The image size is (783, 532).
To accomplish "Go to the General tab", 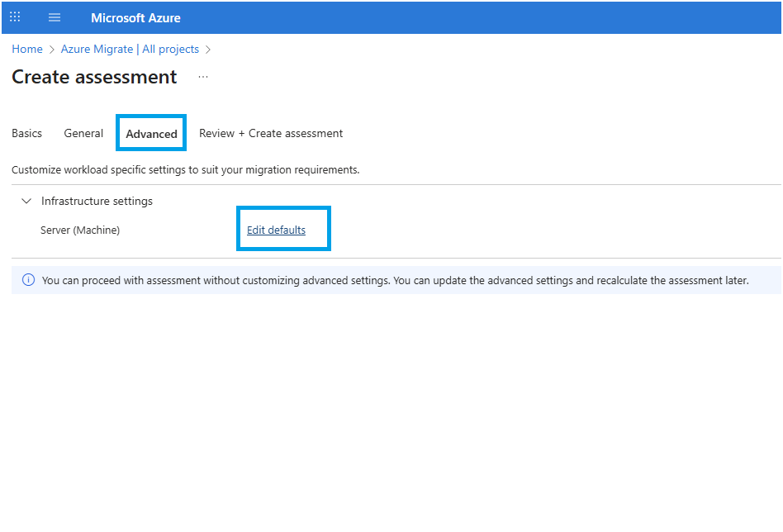I will coord(83,133).
